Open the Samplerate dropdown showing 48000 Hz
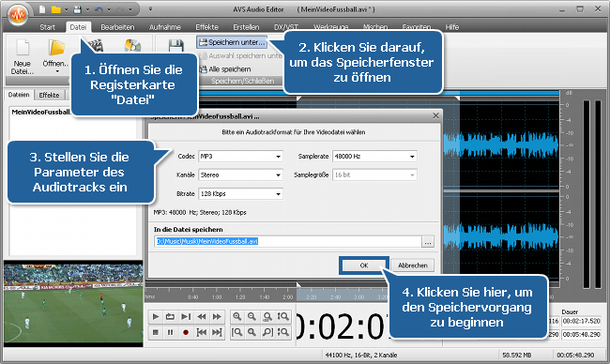The height and width of the screenshot is (364, 610). pos(374,157)
